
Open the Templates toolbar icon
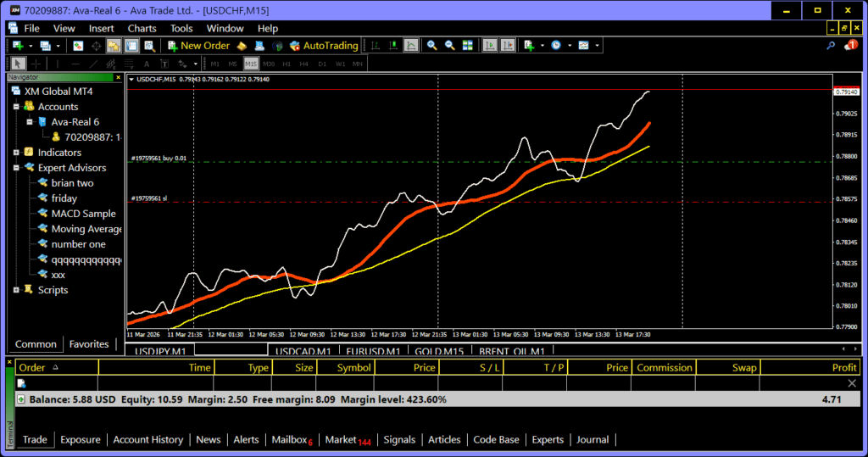pos(583,46)
